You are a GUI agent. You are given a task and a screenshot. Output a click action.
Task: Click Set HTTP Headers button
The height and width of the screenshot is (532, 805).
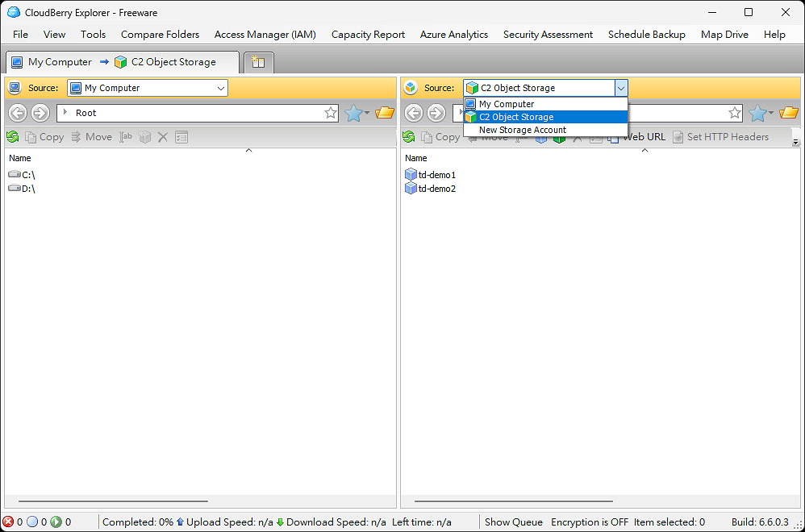721,137
